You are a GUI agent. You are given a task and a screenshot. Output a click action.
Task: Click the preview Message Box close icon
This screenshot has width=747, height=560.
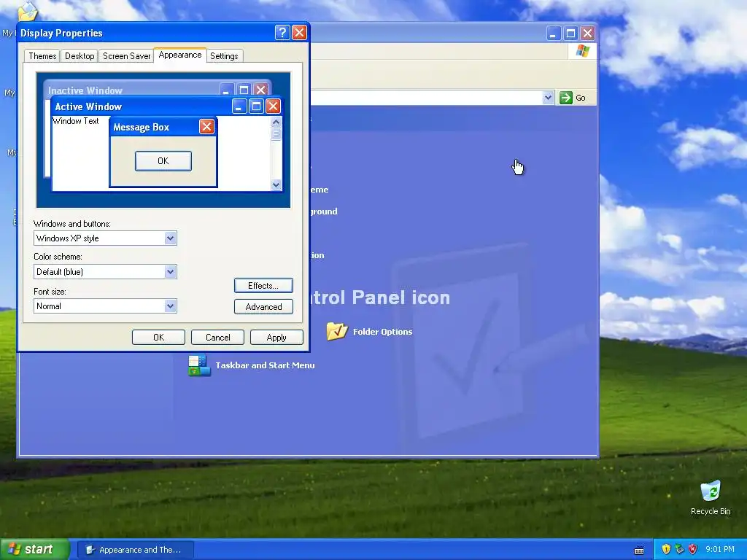(x=206, y=127)
